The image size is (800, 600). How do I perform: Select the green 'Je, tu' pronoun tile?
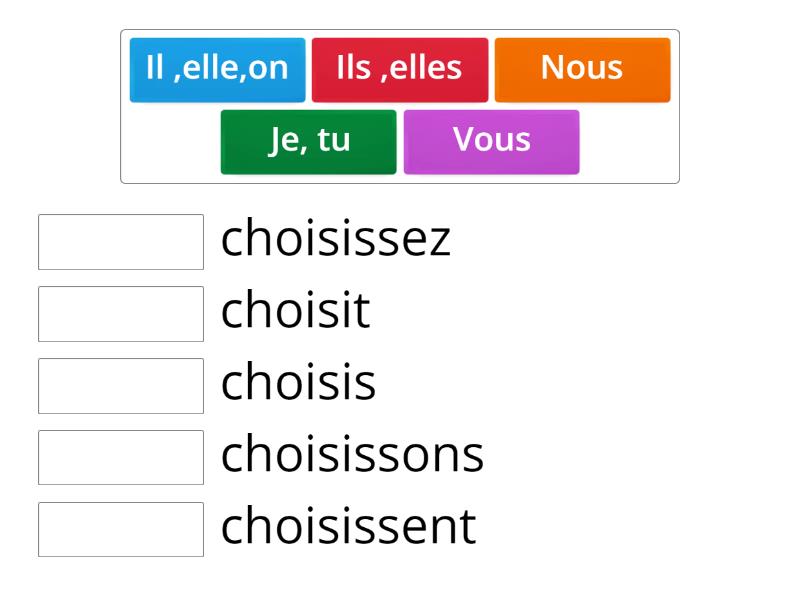pyautogui.click(x=308, y=140)
